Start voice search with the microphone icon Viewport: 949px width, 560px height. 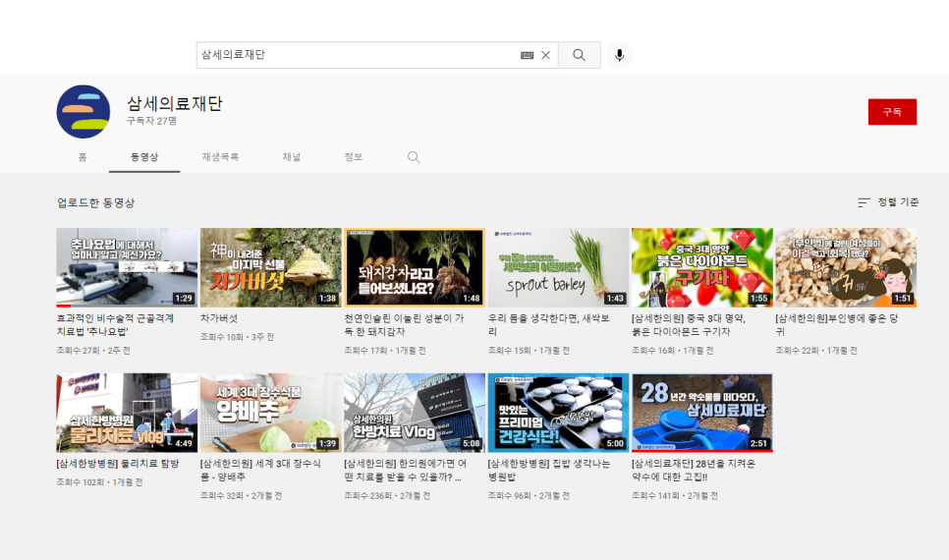click(x=619, y=55)
